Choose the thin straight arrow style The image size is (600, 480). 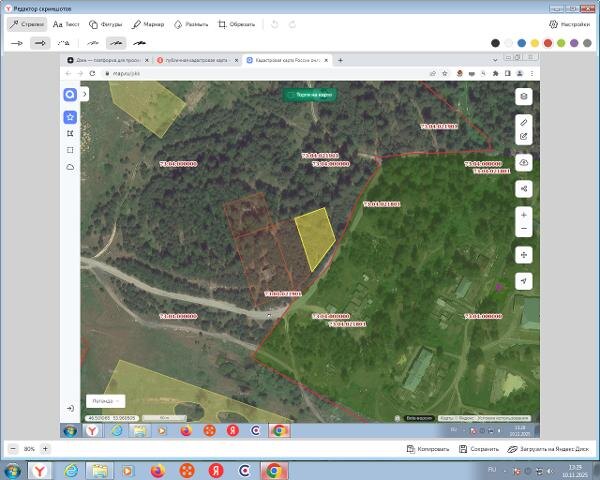pyautogui.click(x=16, y=43)
